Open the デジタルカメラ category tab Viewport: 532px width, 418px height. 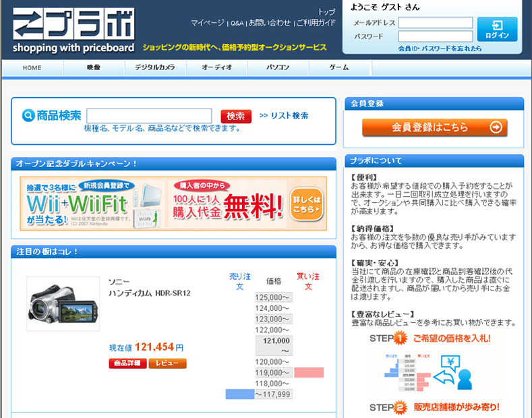[x=155, y=67]
